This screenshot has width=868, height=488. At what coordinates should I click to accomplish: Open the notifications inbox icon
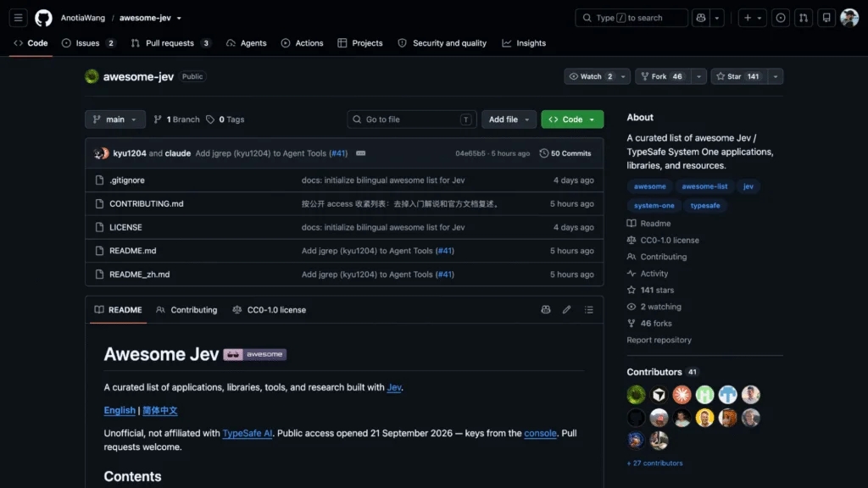pyautogui.click(x=826, y=18)
